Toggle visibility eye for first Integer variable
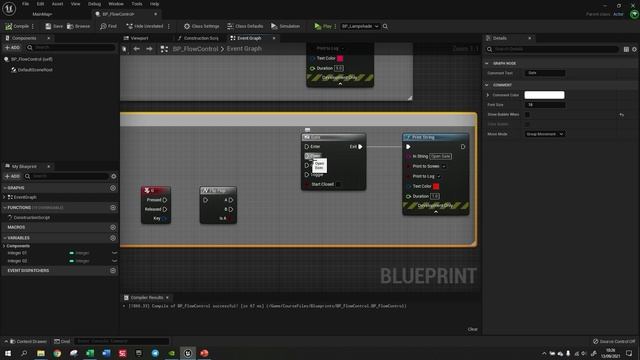This screenshot has width=640, height=360. [x=114, y=253]
